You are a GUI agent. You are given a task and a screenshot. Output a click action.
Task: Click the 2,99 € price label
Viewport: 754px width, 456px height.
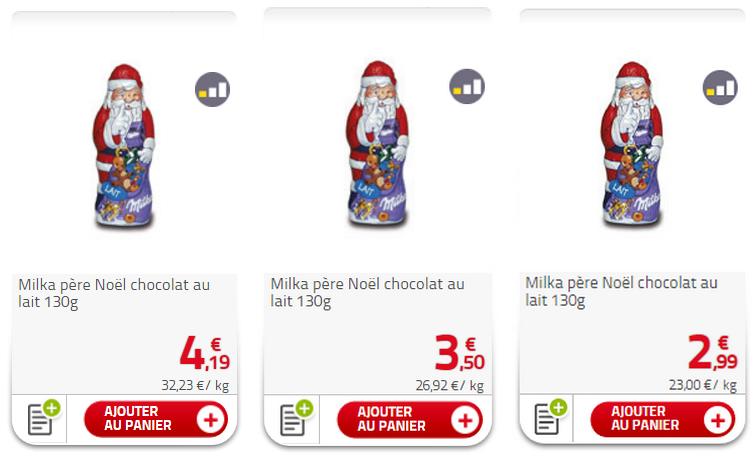pyautogui.click(x=713, y=352)
